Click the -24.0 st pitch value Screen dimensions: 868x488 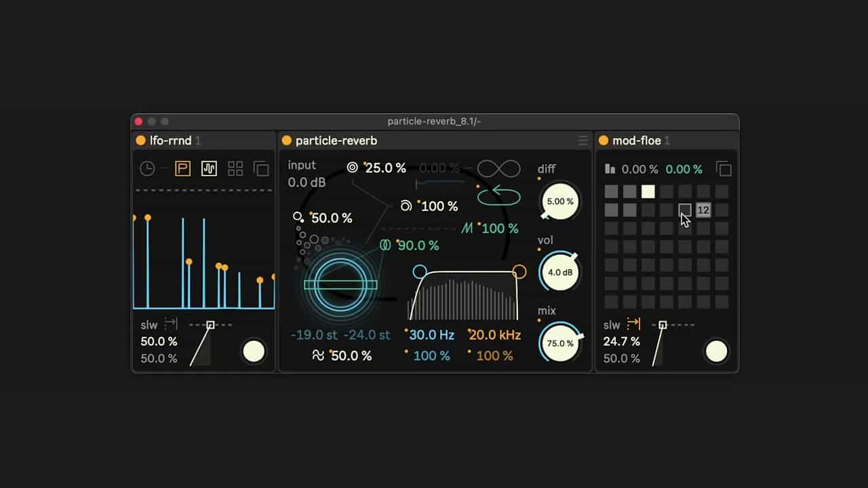click(x=367, y=335)
